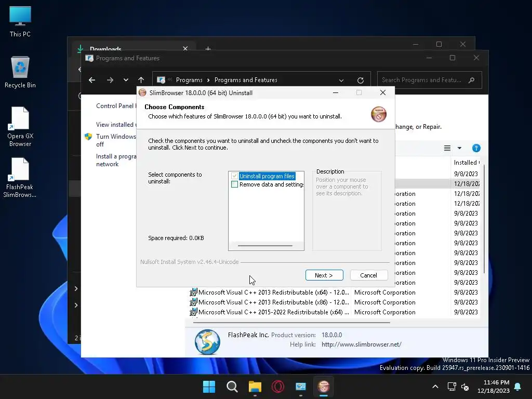This screenshot has height=399, width=532.
Task: Cancel the SlimBrowser uninstall dialog
Action: [368, 275]
